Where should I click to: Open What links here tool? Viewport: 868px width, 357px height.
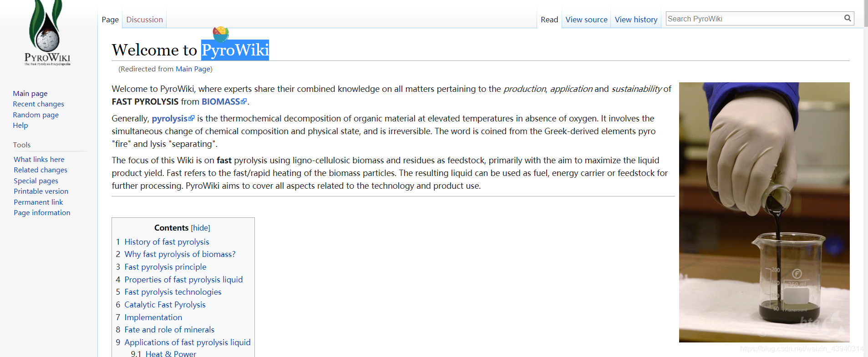tap(39, 159)
